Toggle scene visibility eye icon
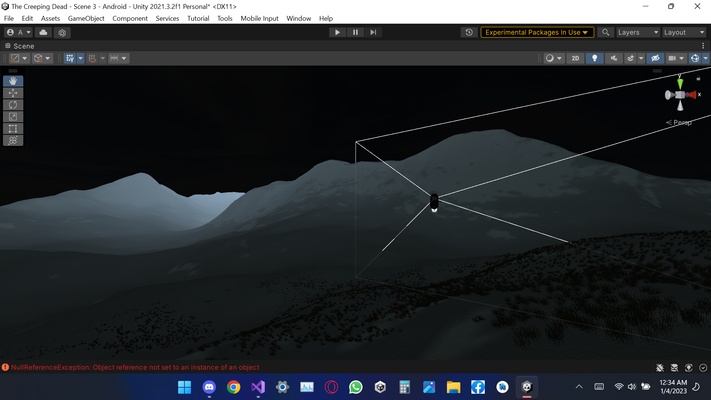Screen dimensions: 711x400 point(655,58)
